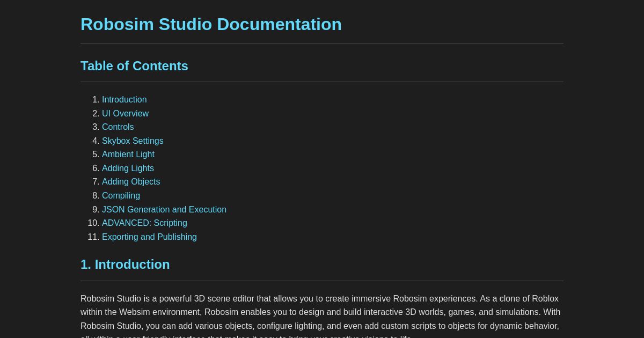The image size is (644, 338).
Task: Open the ADVANCED: Scripting link
Action: point(144,223)
